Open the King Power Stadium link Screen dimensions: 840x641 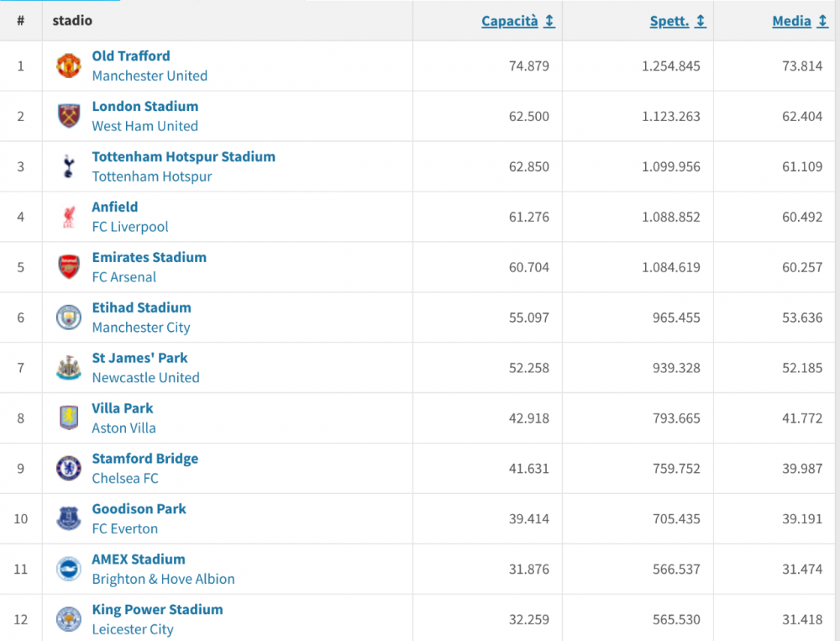point(158,609)
